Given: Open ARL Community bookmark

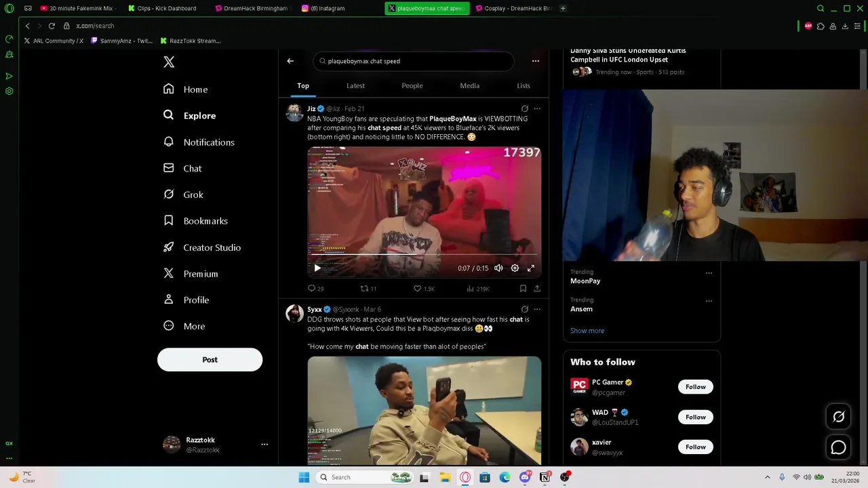Looking at the screenshot, I should [x=54, y=41].
